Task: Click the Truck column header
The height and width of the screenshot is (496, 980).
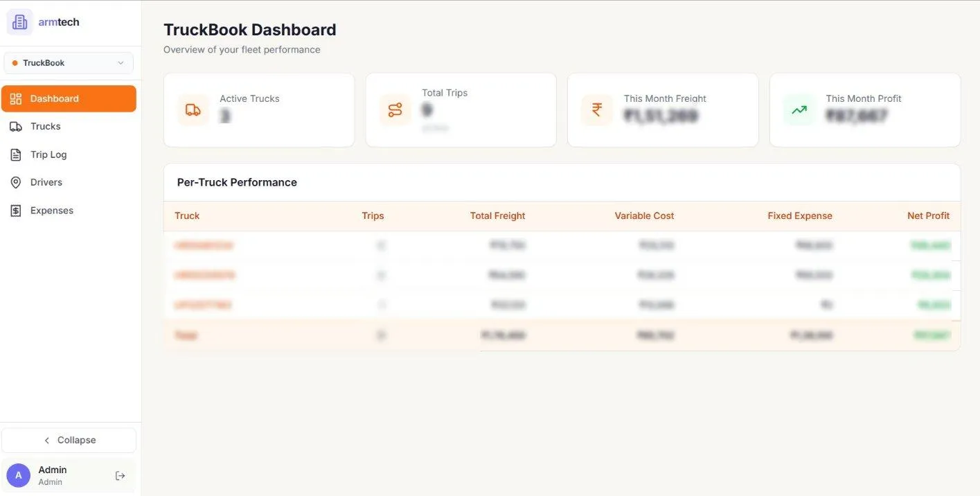Action: pyautogui.click(x=187, y=215)
